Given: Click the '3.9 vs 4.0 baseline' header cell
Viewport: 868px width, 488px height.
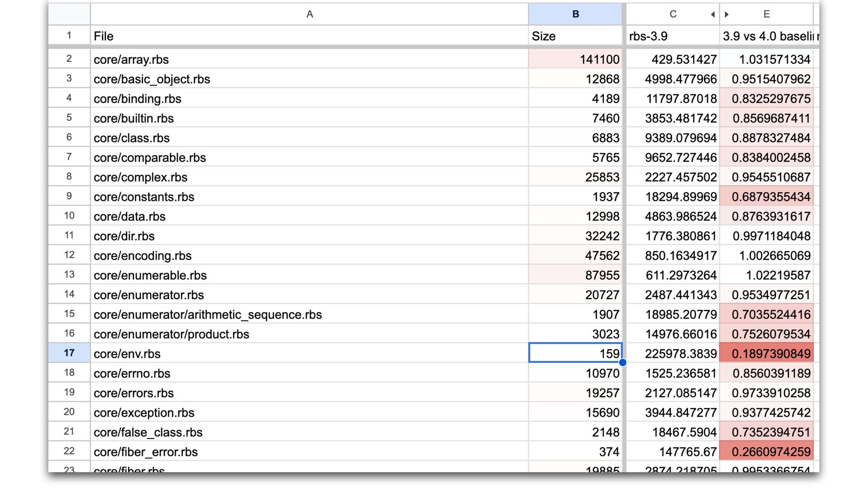Looking at the screenshot, I should 767,36.
